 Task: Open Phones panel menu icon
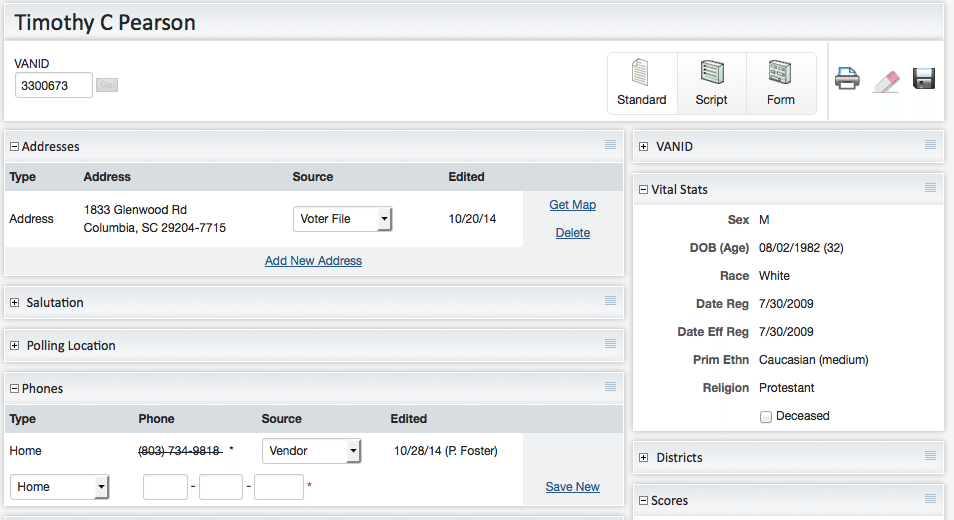coord(610,387)
